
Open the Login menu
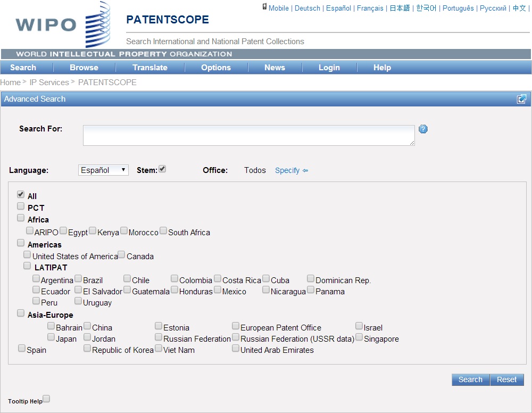tap(329, 68)
